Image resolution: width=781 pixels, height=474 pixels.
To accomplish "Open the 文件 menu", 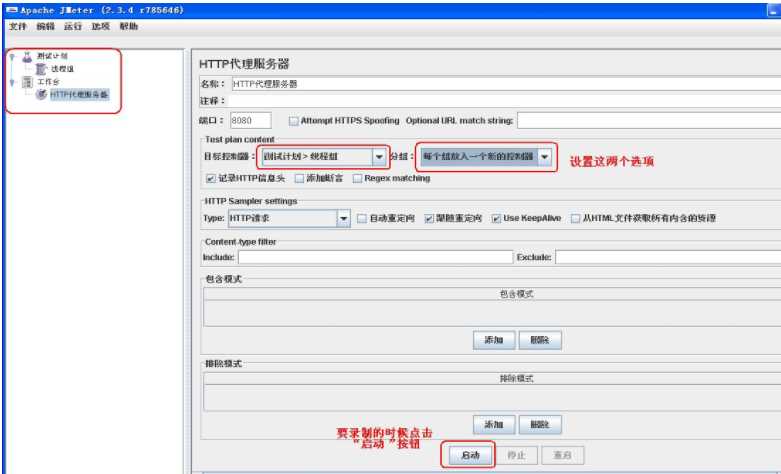I will (17, 26).
